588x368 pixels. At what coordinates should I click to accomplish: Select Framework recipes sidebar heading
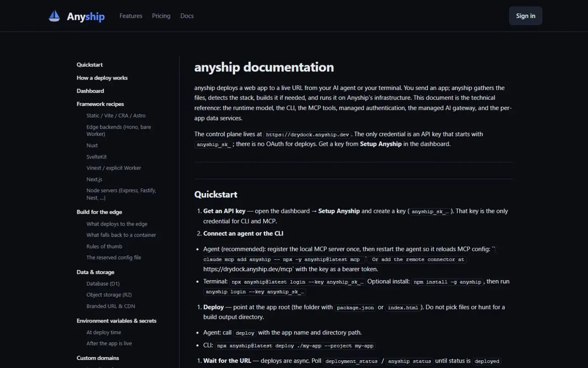pos(100,104)
